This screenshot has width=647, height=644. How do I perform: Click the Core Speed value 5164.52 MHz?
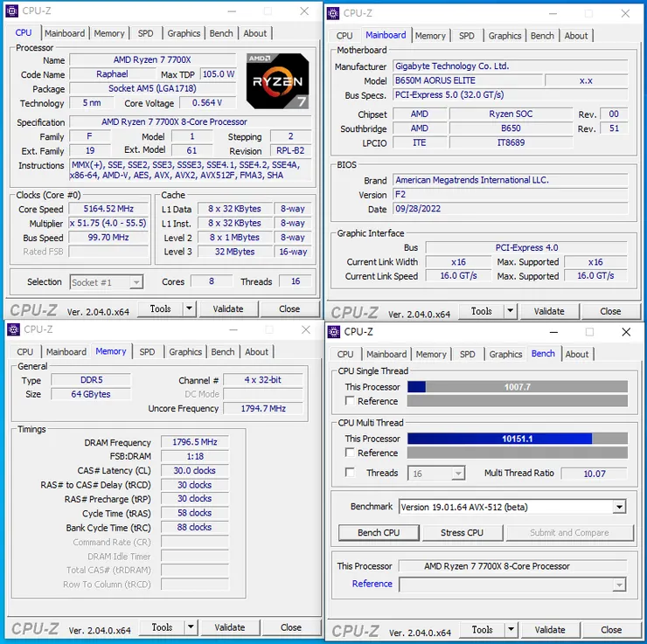pos(108,209)
